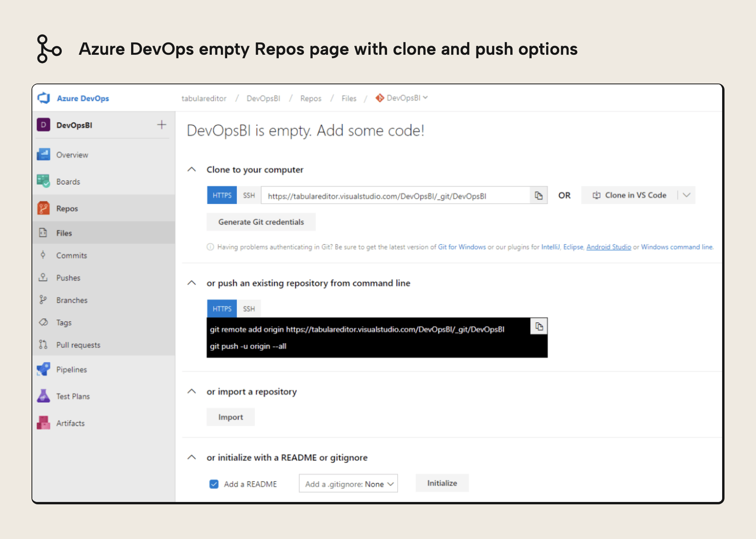Click Clone in VS Code button
756x539 pixels.
630,195
